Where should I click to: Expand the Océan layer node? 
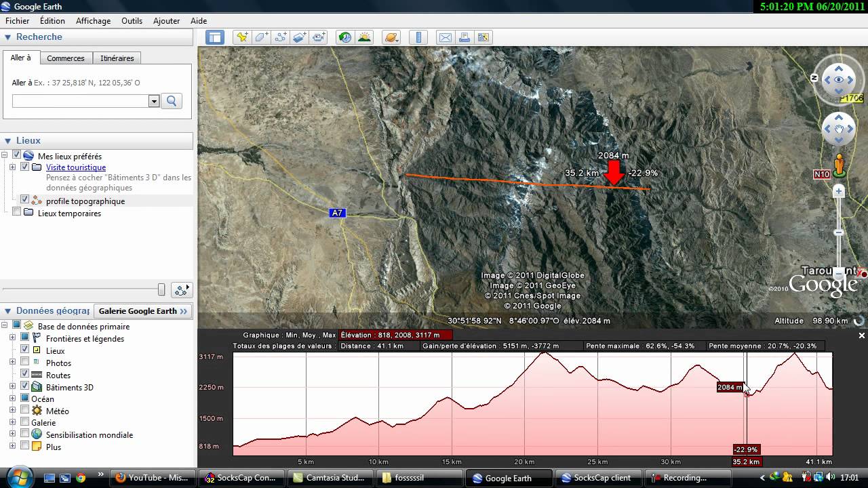(12, 399)
